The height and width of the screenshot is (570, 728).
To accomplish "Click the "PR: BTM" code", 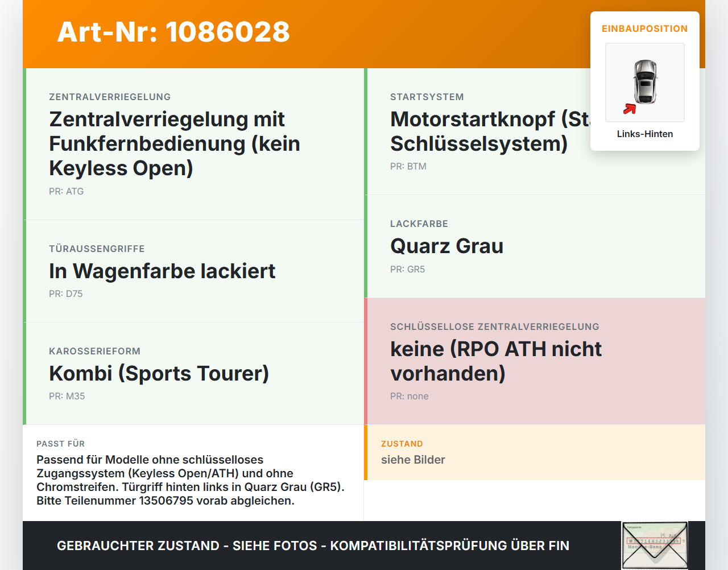I will [x=408, y=166].
